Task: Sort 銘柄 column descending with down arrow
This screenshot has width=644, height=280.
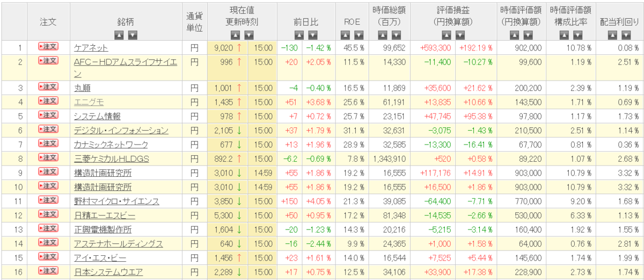Action: click(x=133, y=35)
